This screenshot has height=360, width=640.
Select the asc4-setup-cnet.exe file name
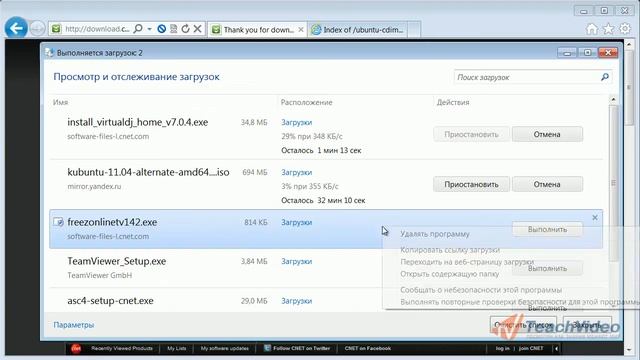coord(110,301)
